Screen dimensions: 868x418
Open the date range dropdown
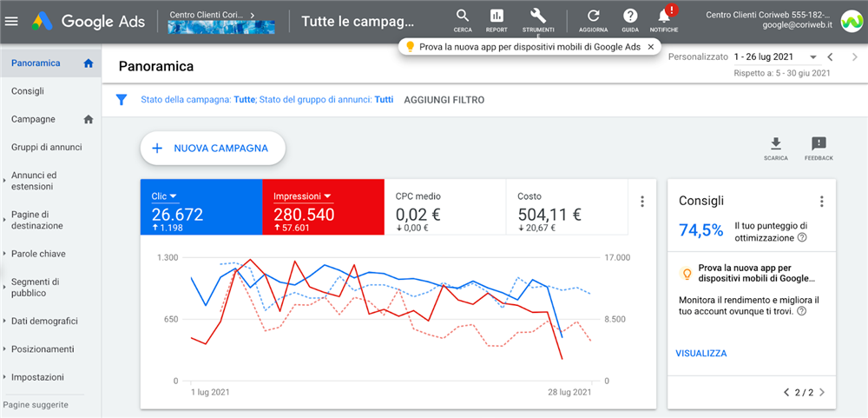point(812,57)
